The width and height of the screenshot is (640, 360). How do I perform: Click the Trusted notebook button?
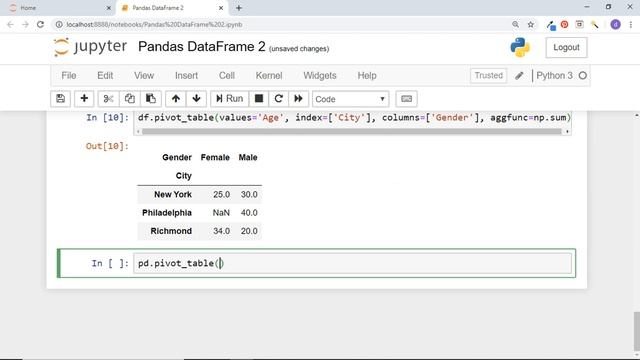488,76
